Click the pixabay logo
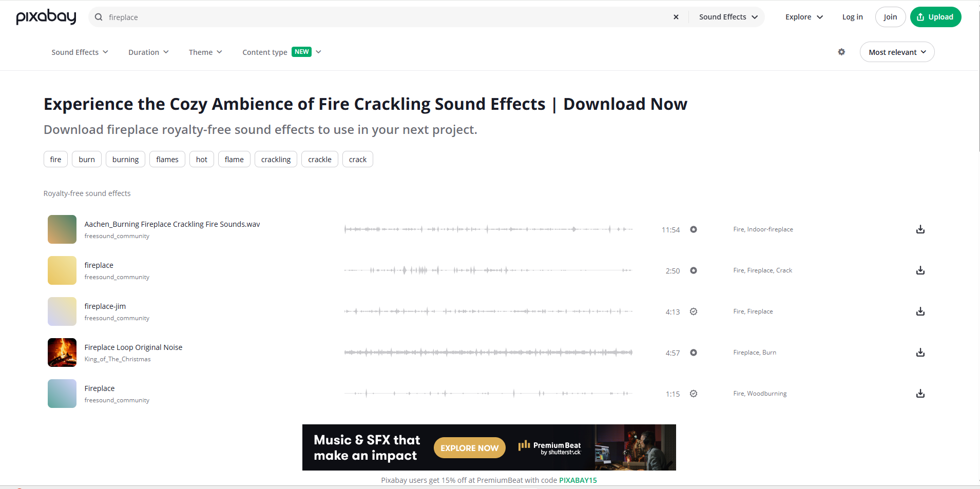Screen dimensions: 980x489 point(46,16)
